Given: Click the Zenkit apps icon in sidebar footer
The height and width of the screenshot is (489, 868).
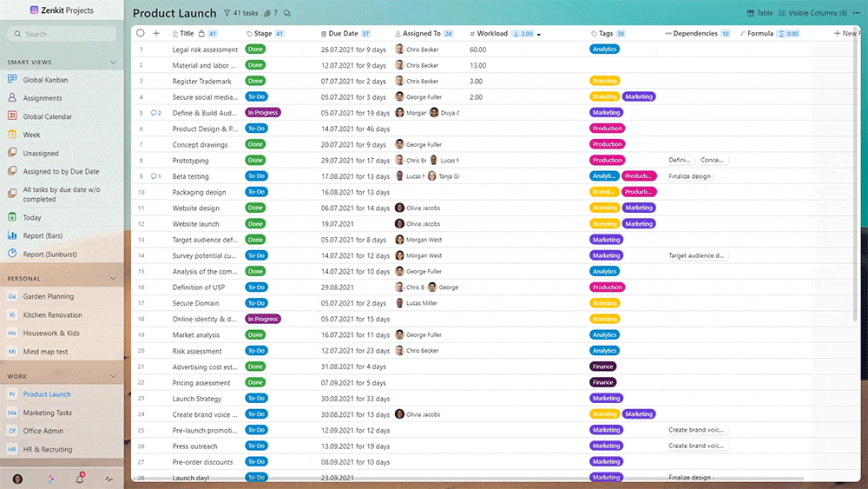Looking at the screenshot, I should point(49,479).
